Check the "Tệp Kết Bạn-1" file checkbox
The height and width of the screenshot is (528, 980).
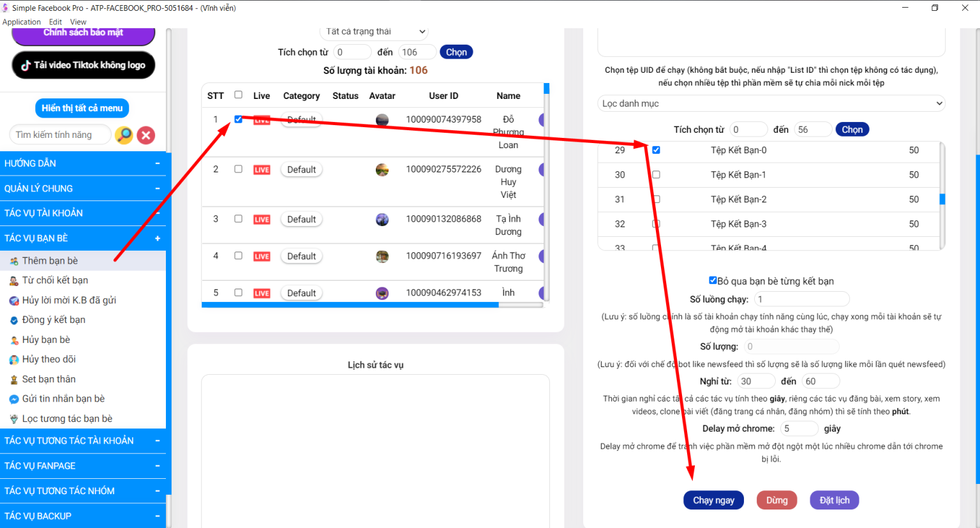656,174
